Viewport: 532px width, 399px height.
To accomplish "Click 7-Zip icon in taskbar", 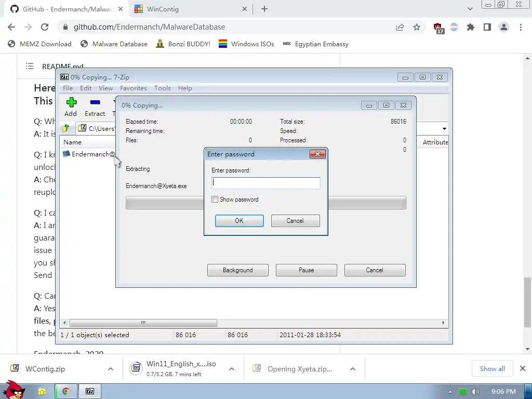I will tap(90, 392).
